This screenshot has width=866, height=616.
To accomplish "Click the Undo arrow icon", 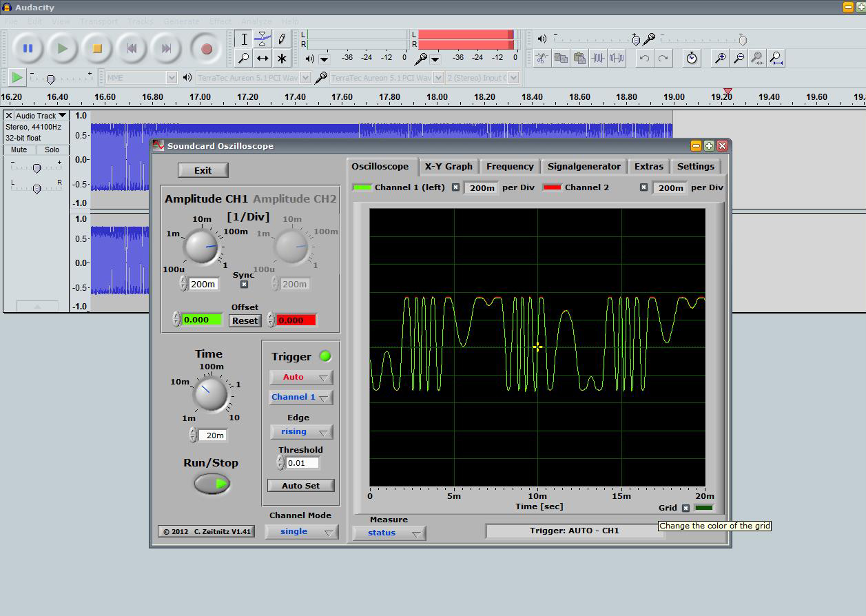I will point(644,59).
